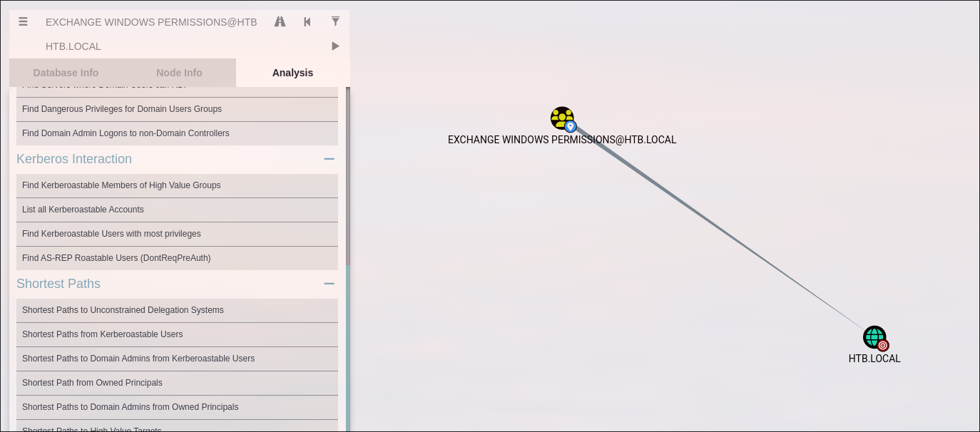
Task: Open the hamburger menu to collapse panel
Action: pyautogui.click(x=23, y=22)
